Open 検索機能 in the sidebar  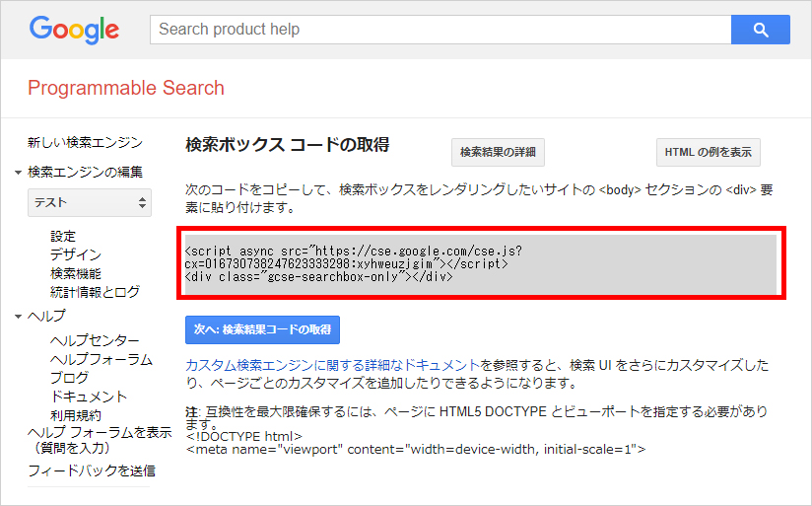tap(76, 273)
